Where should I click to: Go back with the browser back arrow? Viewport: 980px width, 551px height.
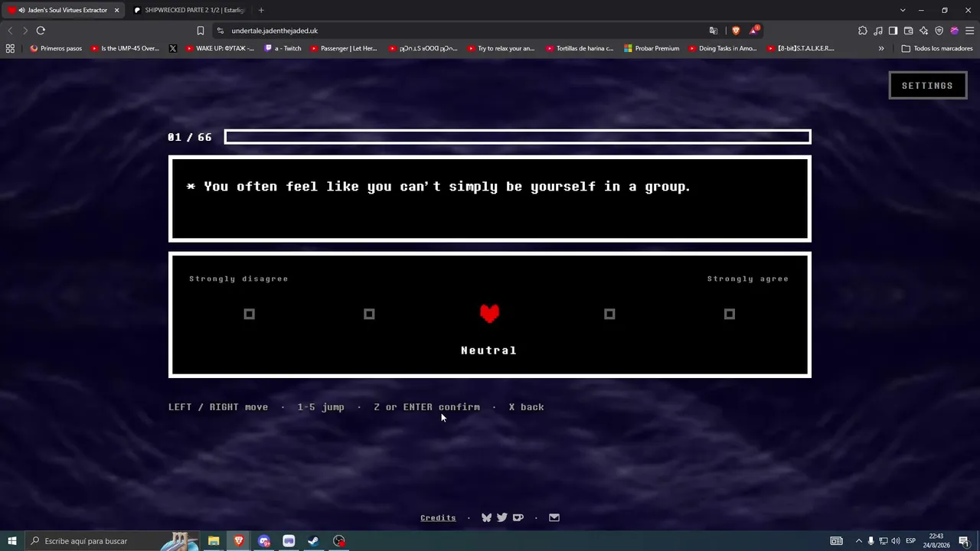[x=10, y=31]
